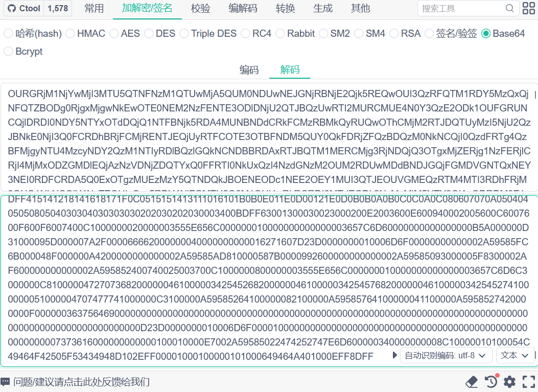
Task: Open the history clock icon
Action: pos(490,382)
